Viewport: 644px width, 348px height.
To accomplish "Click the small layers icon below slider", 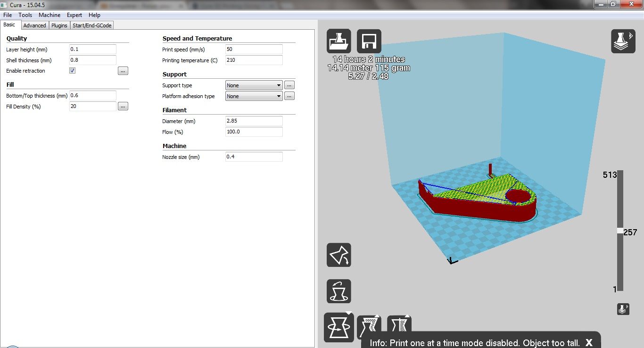I will coord(623,309).
